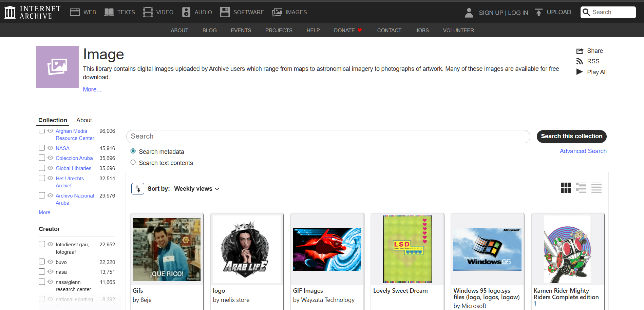
Task: Open the Software floppy disk icon
Action: [225, 12]
